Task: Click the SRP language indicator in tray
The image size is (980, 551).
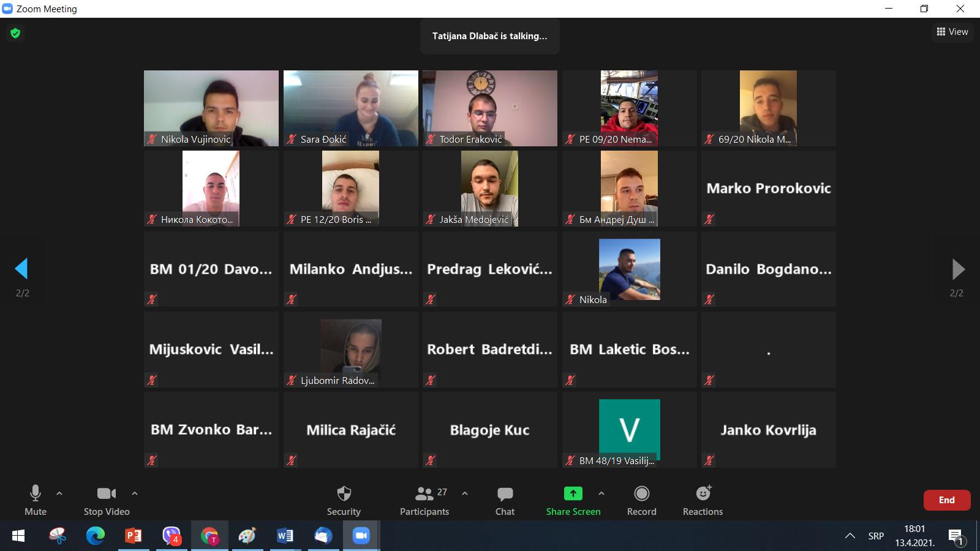Action: tap(876, 536)
